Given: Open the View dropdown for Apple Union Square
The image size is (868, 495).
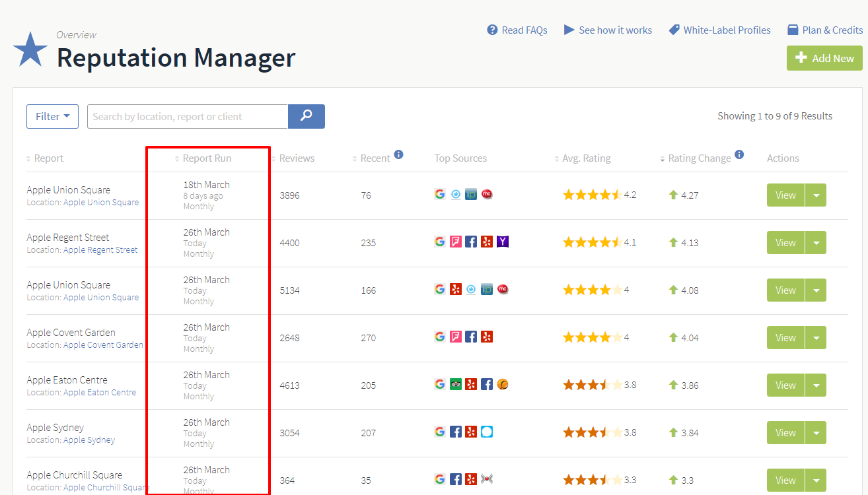Looking at the screenshot, I should point(816,195).
